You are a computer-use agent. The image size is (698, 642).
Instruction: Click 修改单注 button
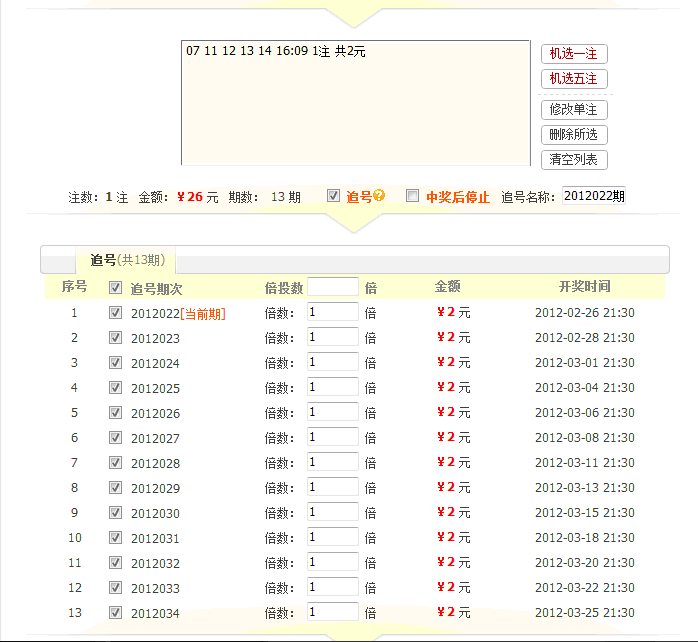coord(574,110)
